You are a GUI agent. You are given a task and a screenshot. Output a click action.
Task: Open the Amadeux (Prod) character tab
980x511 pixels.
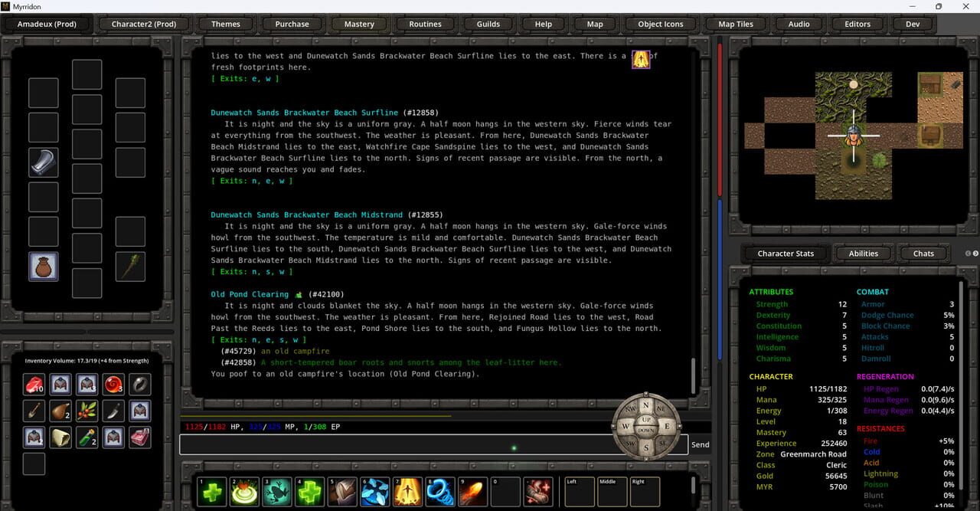(x=47, y=24)
